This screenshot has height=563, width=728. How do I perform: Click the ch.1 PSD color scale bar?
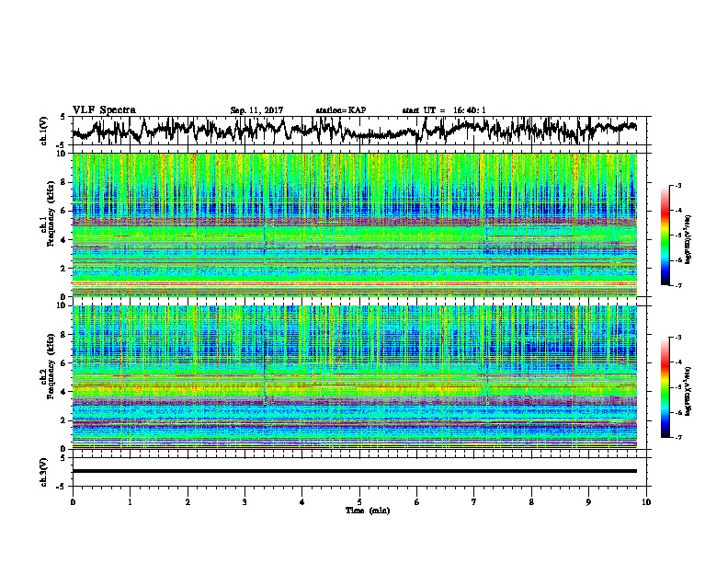click(x=665, y=236)
